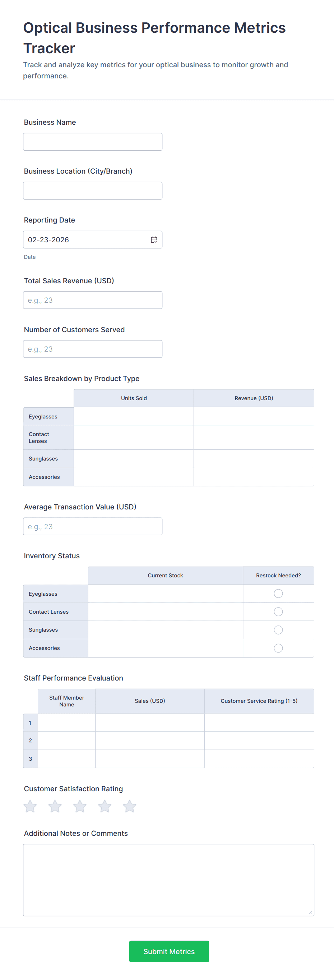Give a five-star satisfaction rating
The image size is (334, 980).
[x=130, y=806]
